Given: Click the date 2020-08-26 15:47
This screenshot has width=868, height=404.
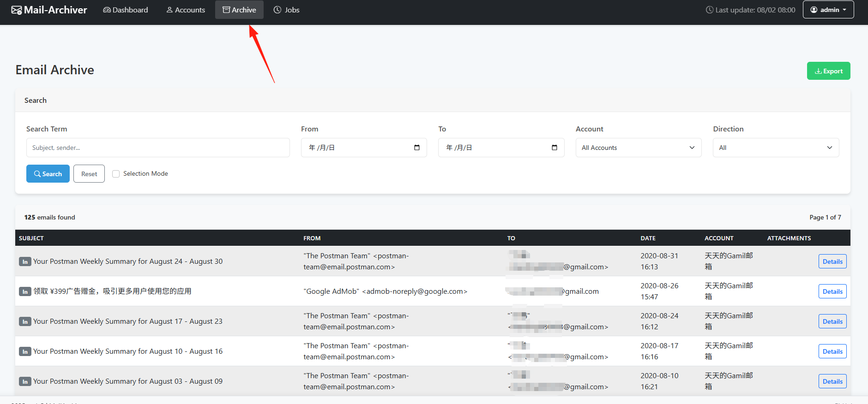Looking at the screenshot, I should click(659, 291).
